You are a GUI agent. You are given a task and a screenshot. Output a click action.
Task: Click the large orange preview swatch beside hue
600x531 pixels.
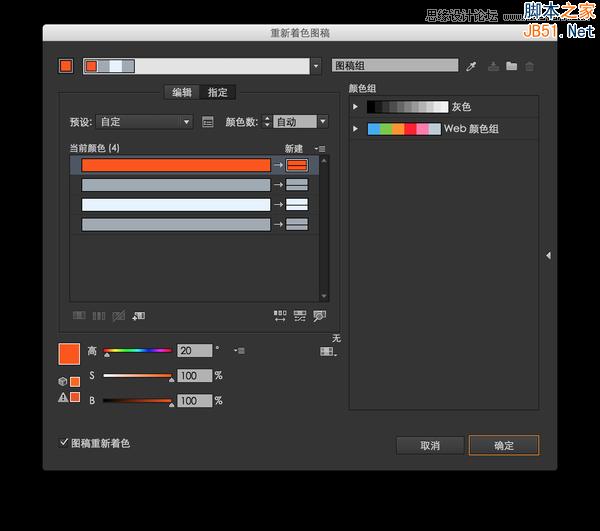[69, 354]
